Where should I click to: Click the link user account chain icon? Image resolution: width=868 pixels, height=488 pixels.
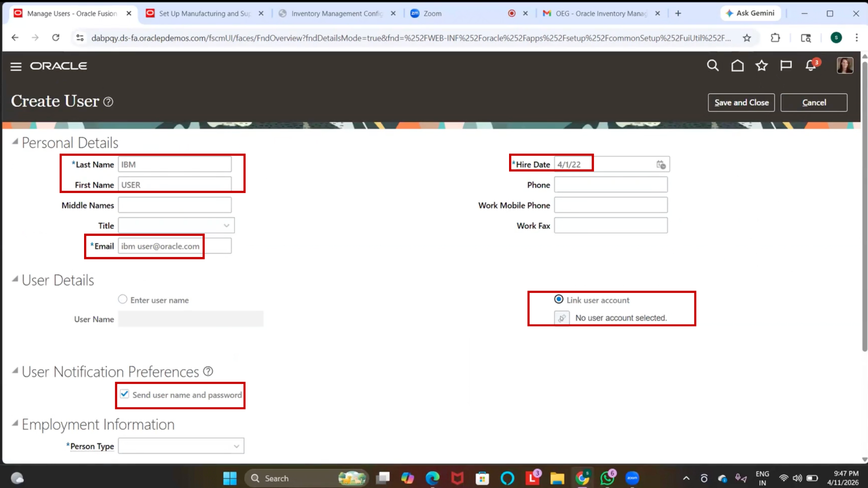pyautogui.click(x=561, y=318)
